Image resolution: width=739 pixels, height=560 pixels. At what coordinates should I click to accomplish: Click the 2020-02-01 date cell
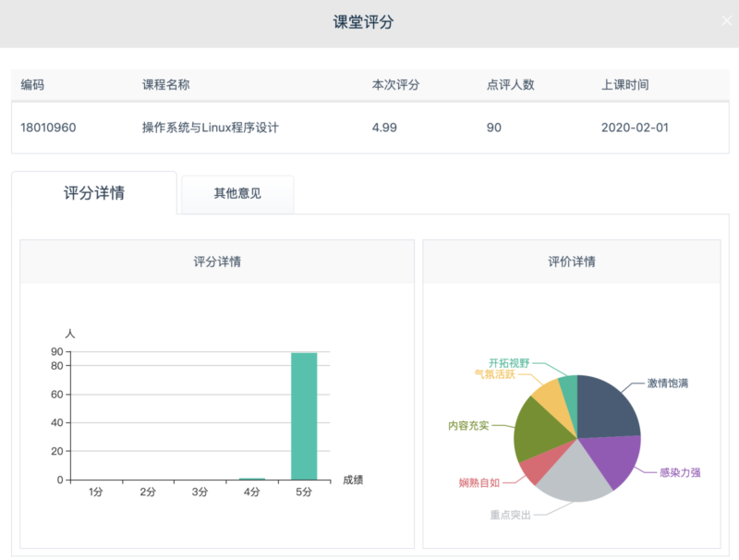point(634,128)
